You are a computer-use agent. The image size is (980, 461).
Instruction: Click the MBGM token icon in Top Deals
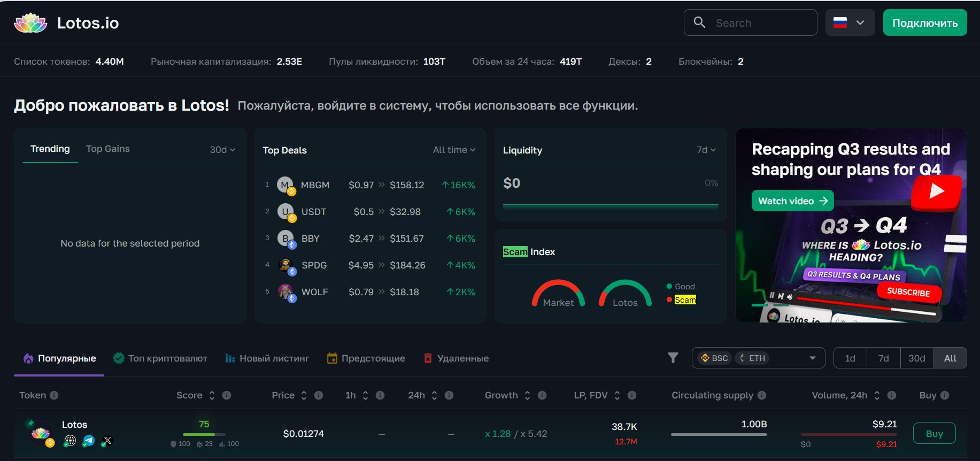(285, 185)
